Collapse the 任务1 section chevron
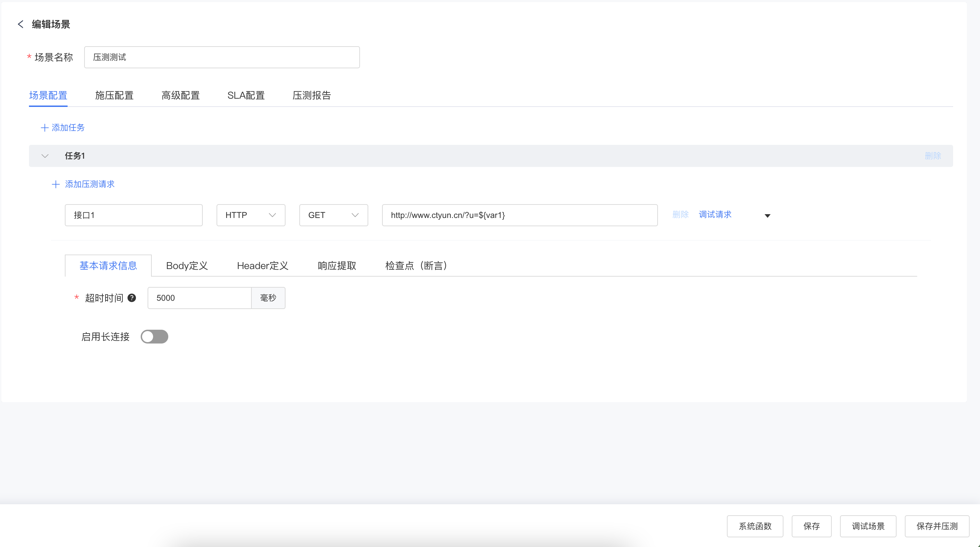Image resolution: width=980 pixels, height=547 pixels. point(45,156)
